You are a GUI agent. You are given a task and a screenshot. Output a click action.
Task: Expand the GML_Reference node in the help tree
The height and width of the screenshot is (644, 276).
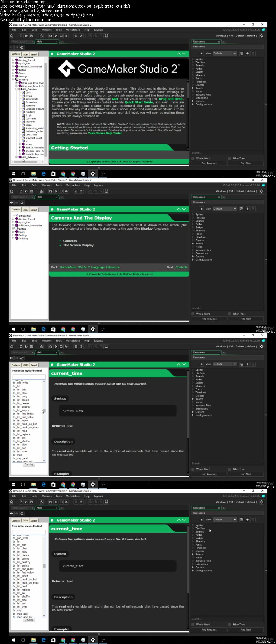pyautogui.click(x=16, y=157)
